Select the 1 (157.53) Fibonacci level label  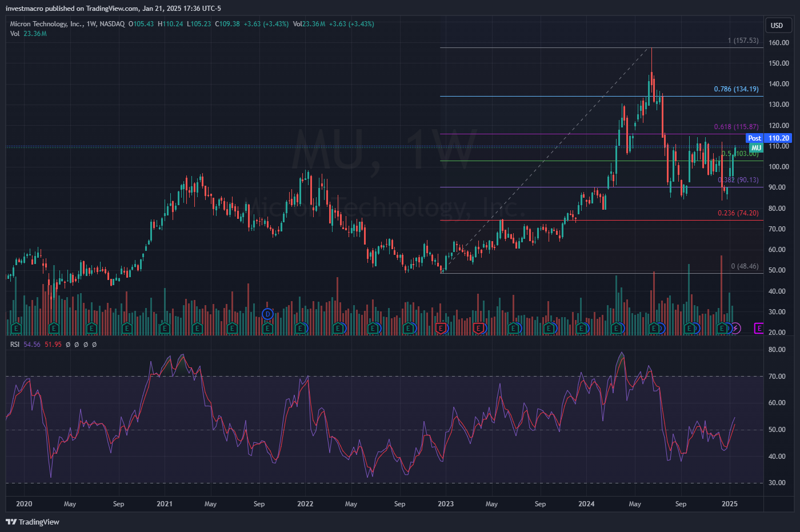(743, 41)
